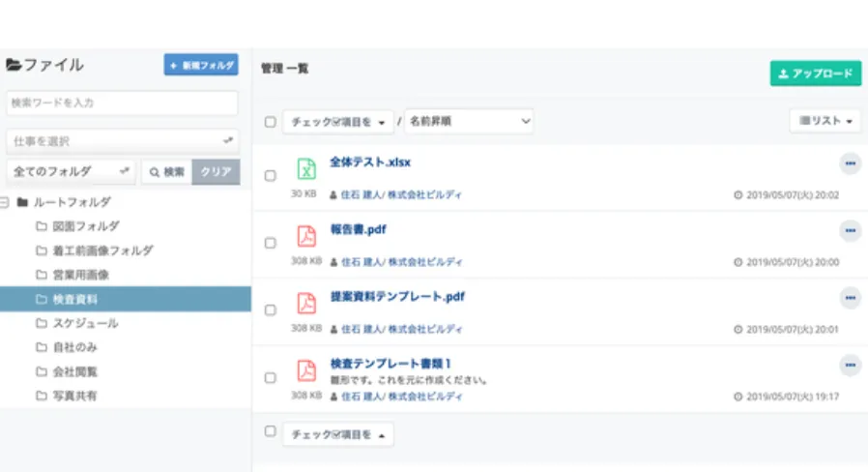Screen dimensions: 868x472
Task: Select the 営業用画像 folder
Action: pyautogui.click(x=81, y=275)
